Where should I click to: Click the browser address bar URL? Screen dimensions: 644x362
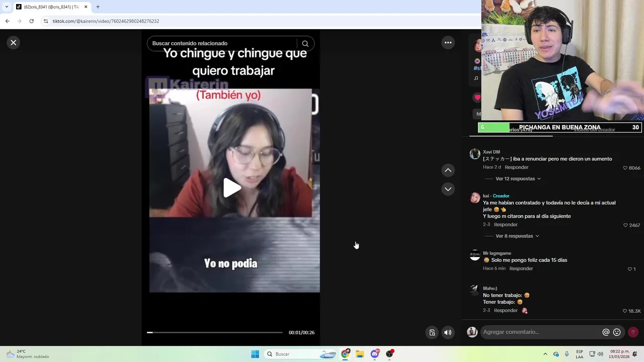106,21
